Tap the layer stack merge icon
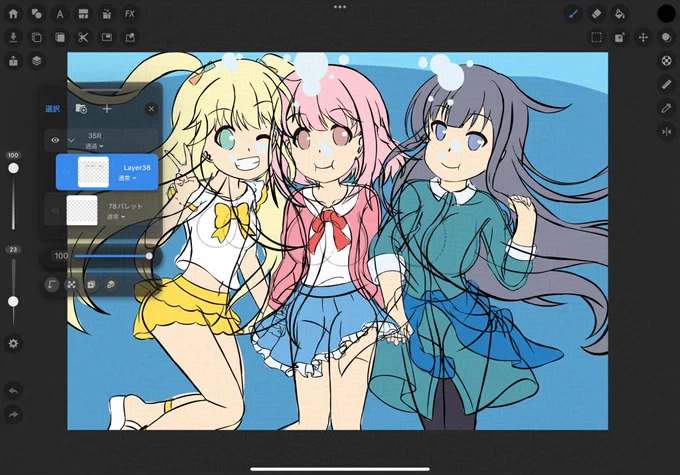The image size is (680, 475). tap(111, 285)
